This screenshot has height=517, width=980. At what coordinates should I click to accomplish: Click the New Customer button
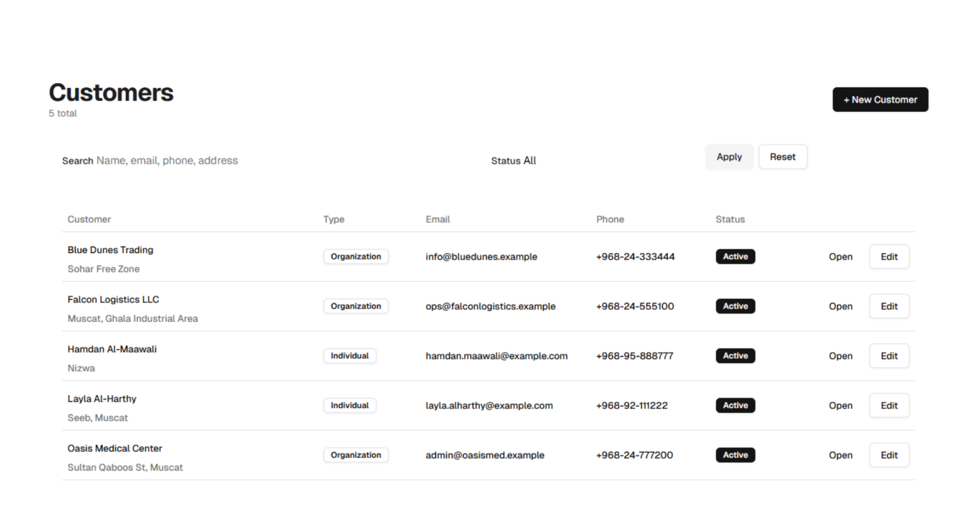(x=880, y=99)
